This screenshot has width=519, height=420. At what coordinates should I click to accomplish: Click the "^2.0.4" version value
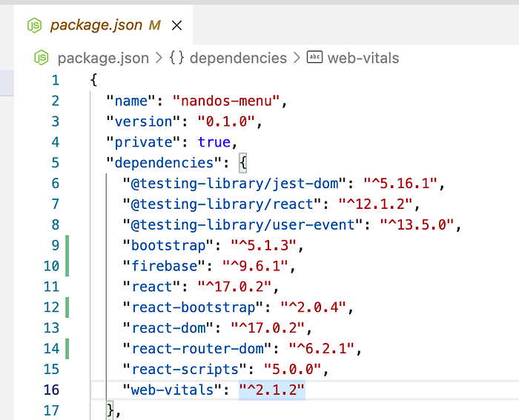pyautogui.click(x=314, y=307)
